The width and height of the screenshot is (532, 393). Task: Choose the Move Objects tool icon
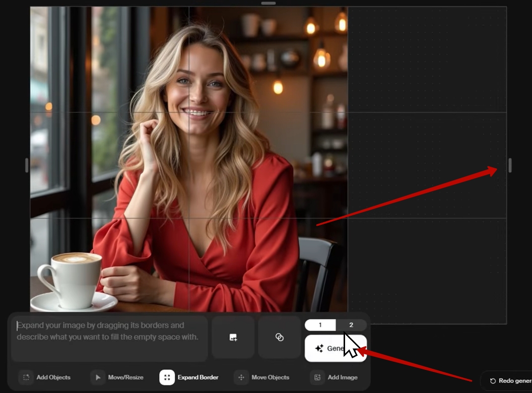click(x=241, y=377)
